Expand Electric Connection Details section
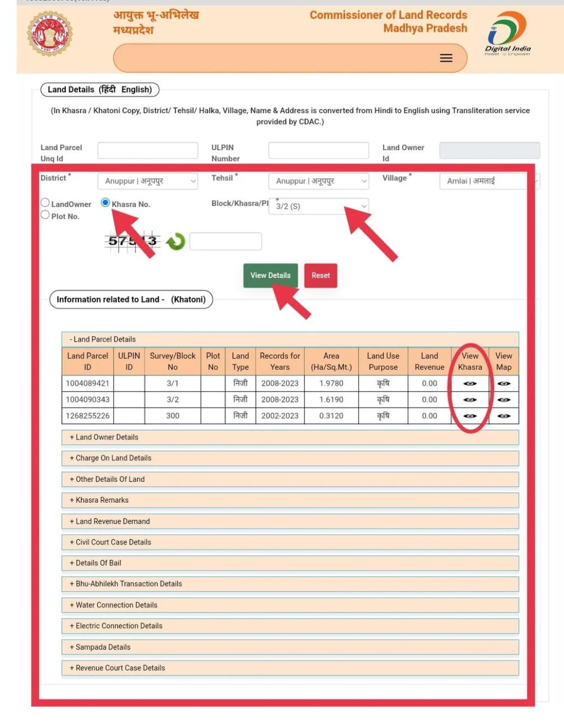This screenshot has height=728, width=564. (x=290, y=626)
